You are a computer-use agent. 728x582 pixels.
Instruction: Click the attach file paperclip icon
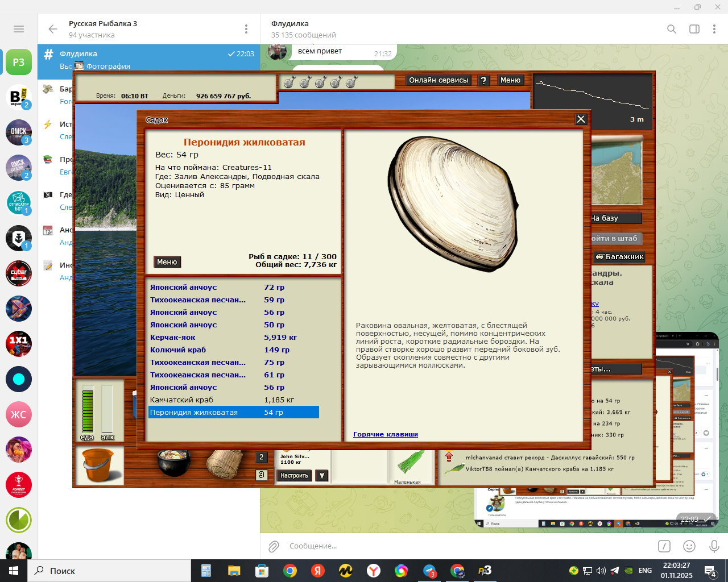pyautogui.click(x=274, y=546)
